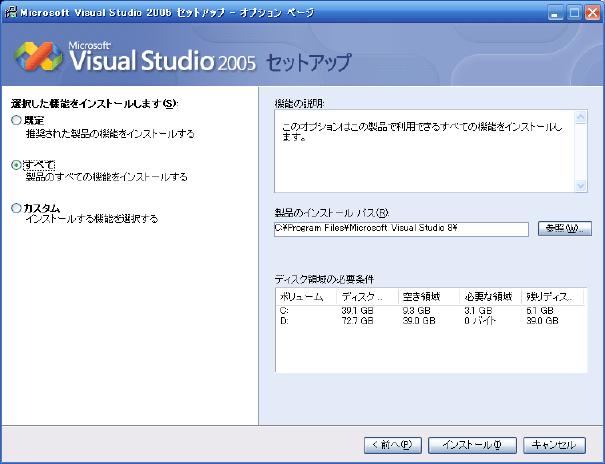Select the C: volume row
Screen dimensions: 605x464
430,310
